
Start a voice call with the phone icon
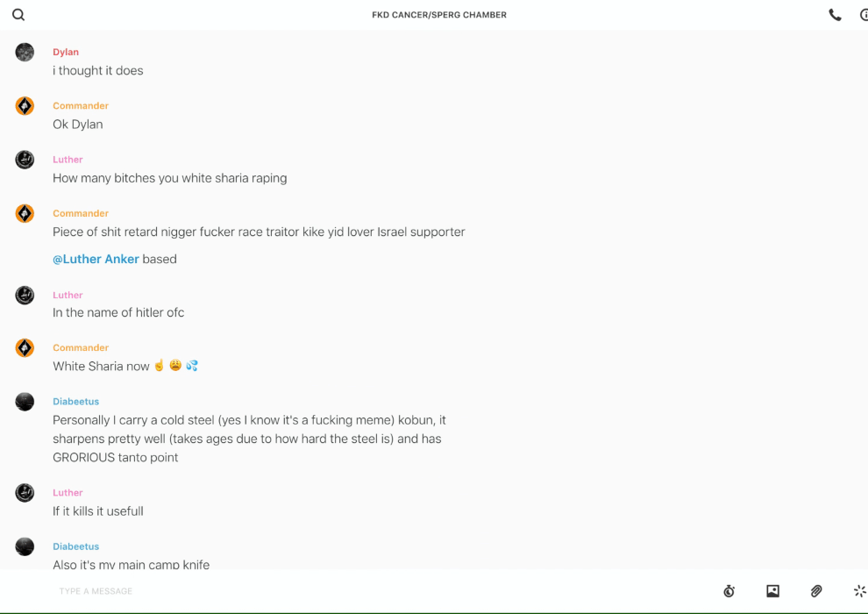(835, 15)
